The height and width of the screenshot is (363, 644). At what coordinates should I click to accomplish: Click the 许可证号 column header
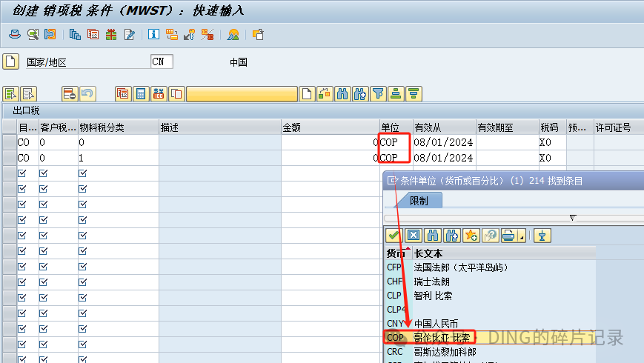click(619, 127)
